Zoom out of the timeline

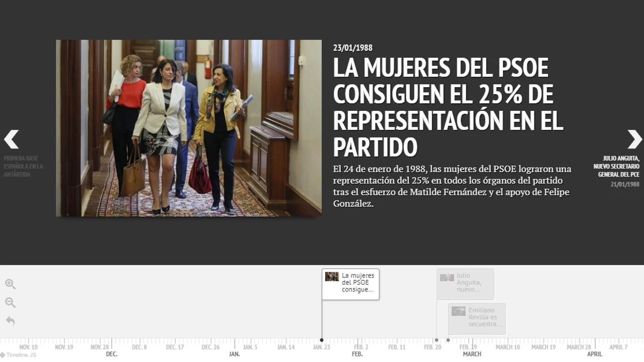click(x=10, y=303)
